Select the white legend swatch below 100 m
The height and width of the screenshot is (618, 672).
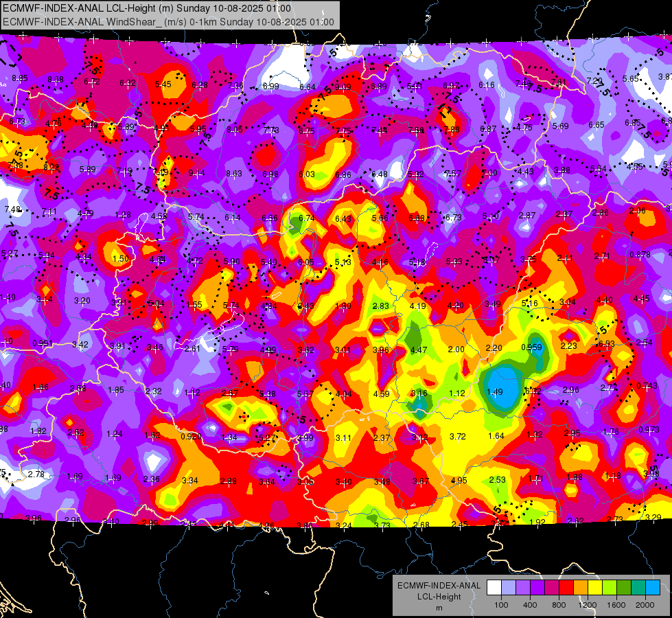(494, 588)
